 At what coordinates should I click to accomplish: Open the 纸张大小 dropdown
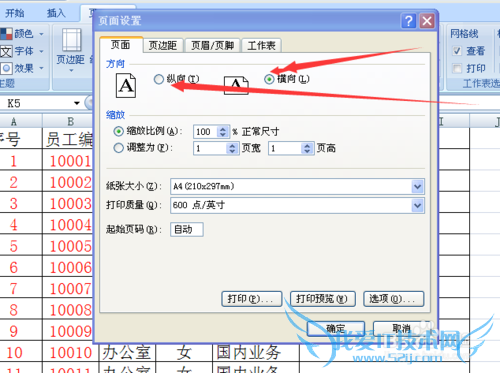417,186
